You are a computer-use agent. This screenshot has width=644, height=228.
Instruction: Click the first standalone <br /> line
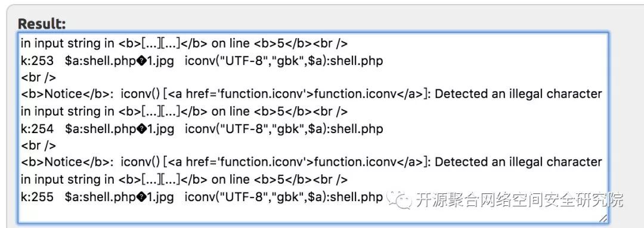[x=38, y=77]
